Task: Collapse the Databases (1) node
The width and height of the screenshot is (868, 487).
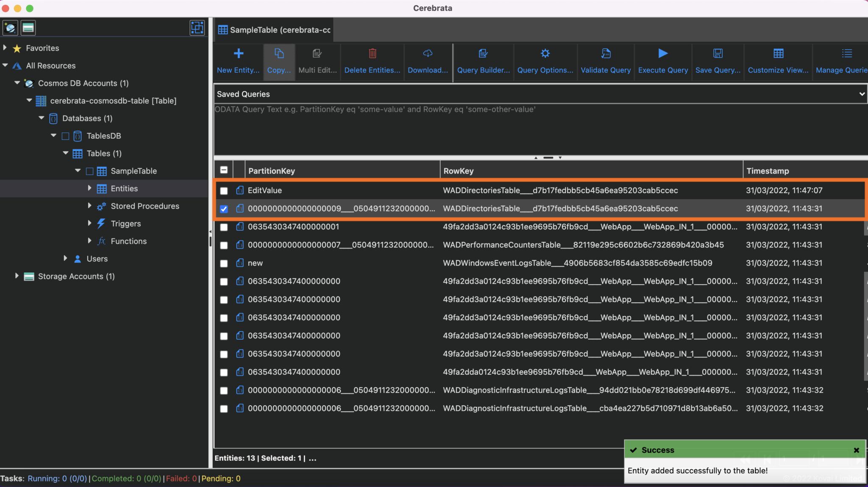Action: [x=41, y=118]
